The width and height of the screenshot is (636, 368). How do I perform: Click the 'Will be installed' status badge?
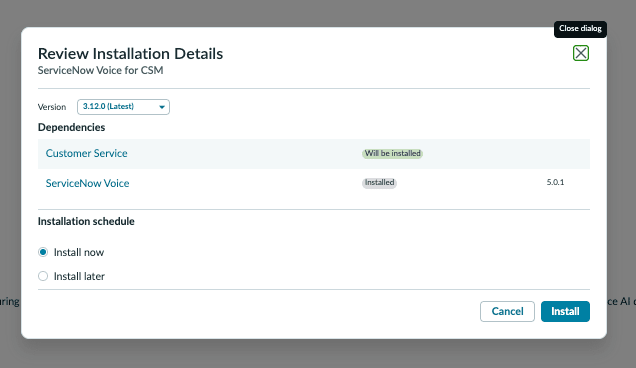coord(392,153)
